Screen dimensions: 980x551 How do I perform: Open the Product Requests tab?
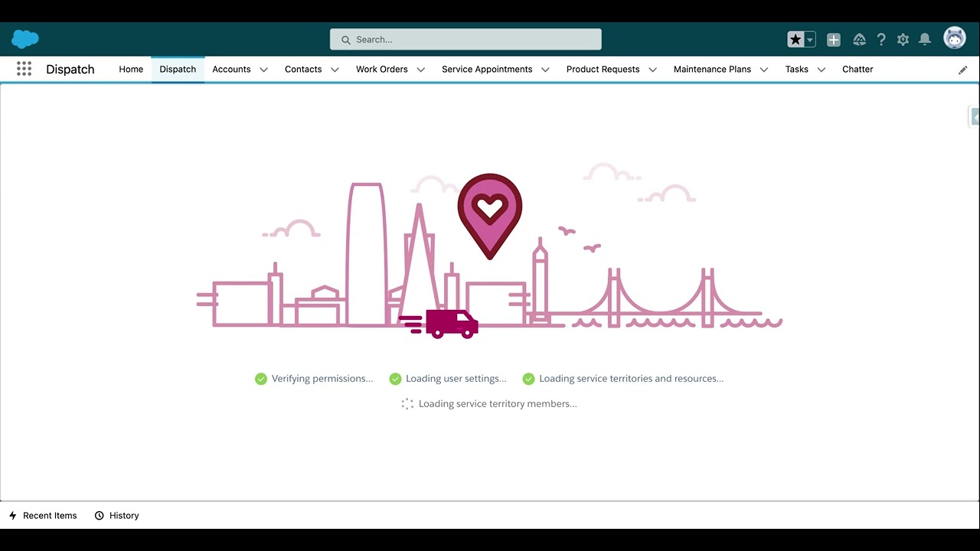click(603, 69)
